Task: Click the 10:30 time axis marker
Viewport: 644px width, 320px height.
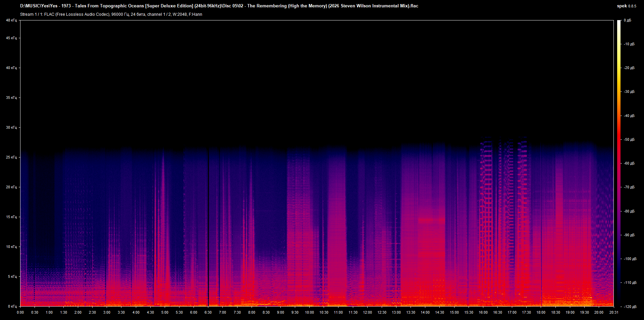Action: coord(324,313)
